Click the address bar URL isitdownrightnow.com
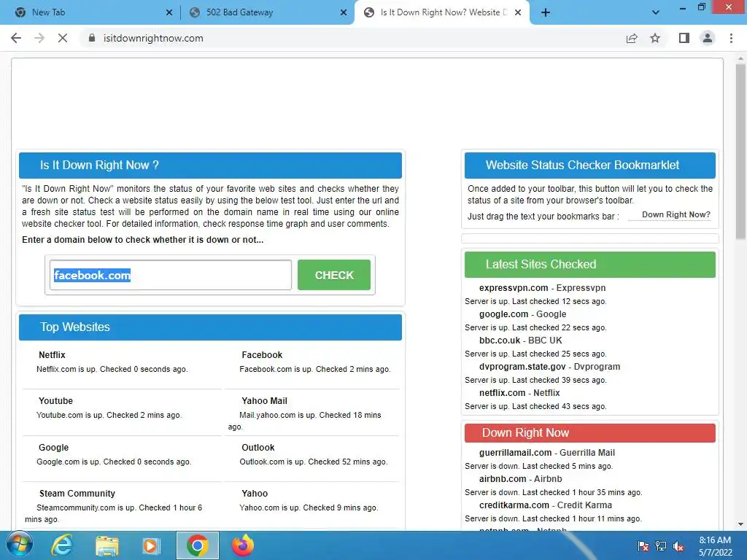 pyautogui.click(x=153, y=38)
